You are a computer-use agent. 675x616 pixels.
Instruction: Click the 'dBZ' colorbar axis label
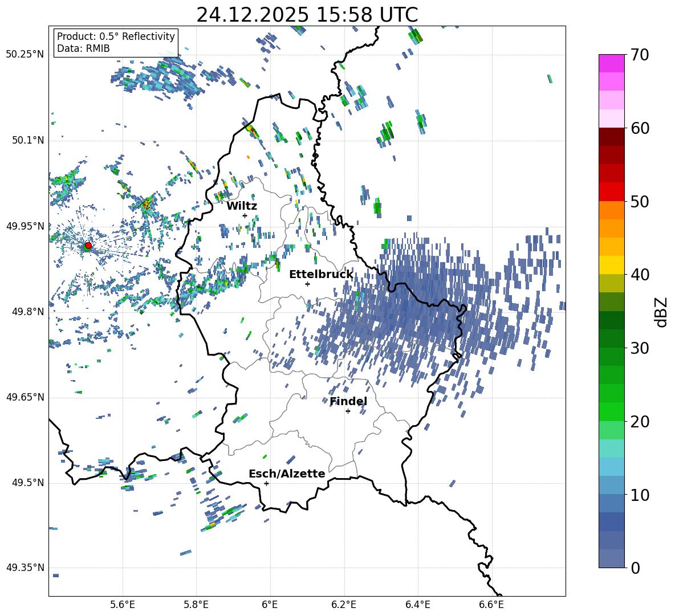[660, 312]
